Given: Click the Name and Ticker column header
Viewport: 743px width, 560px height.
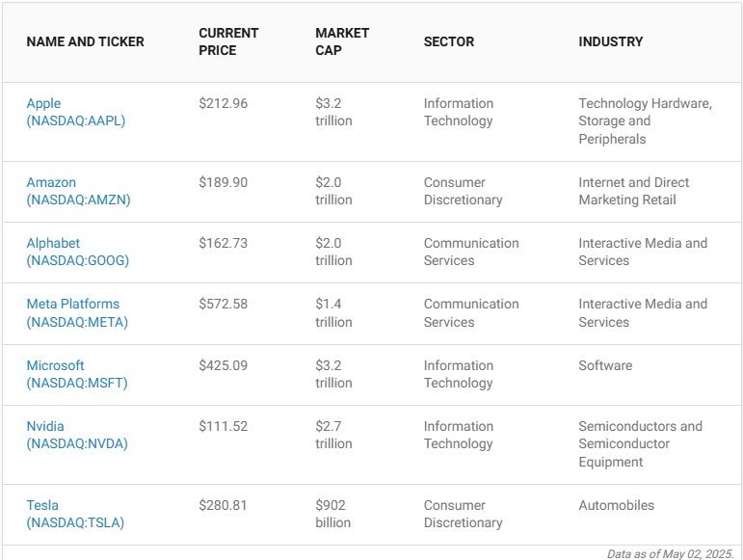Looking at the screenshot, I should [x=85, y=42].
